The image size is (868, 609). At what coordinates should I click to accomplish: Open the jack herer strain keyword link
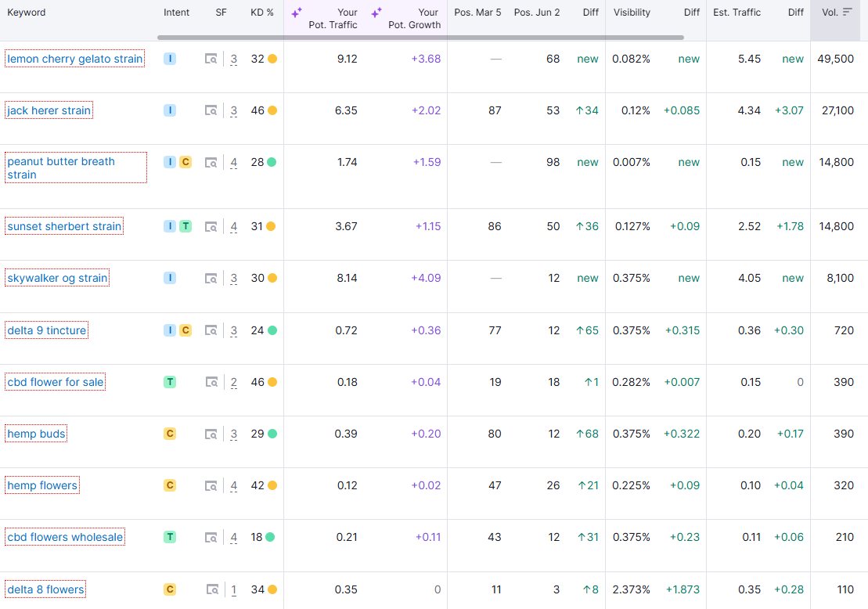click(49, 110)
